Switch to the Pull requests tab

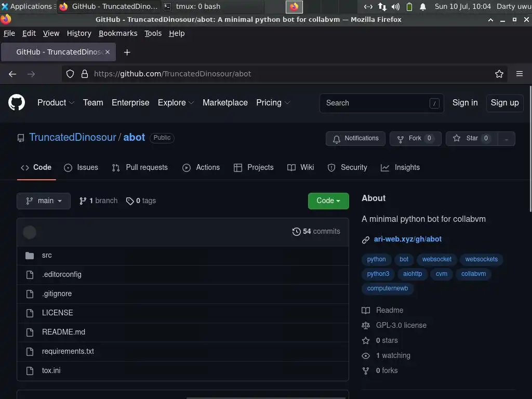point(140,167)
